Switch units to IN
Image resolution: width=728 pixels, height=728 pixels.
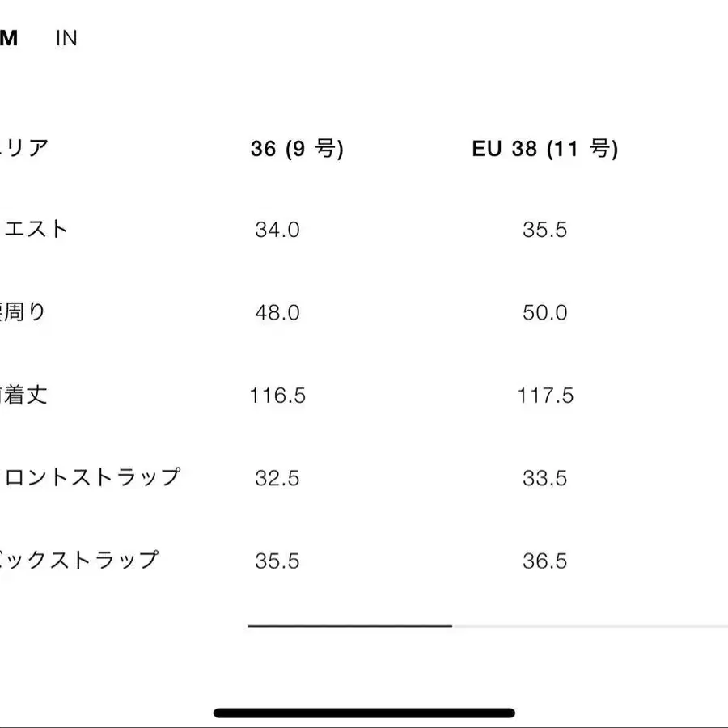pyautogui.click(x=66, y=37)
